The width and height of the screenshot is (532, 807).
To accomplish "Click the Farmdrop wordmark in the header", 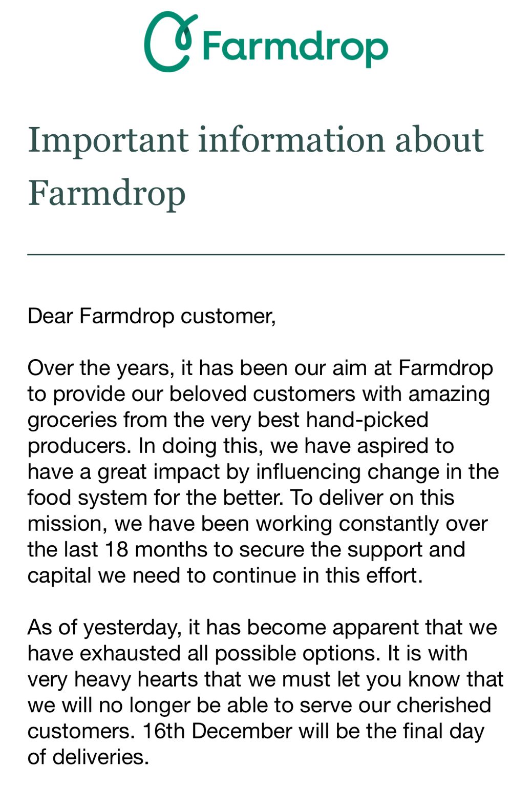I will coord(295,47).
